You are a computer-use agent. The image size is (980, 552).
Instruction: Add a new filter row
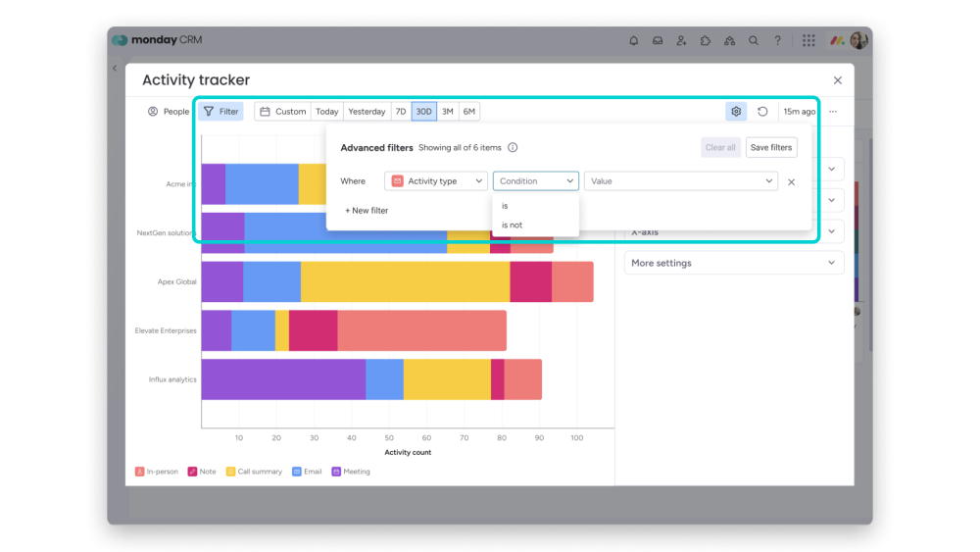click(367, 211)
